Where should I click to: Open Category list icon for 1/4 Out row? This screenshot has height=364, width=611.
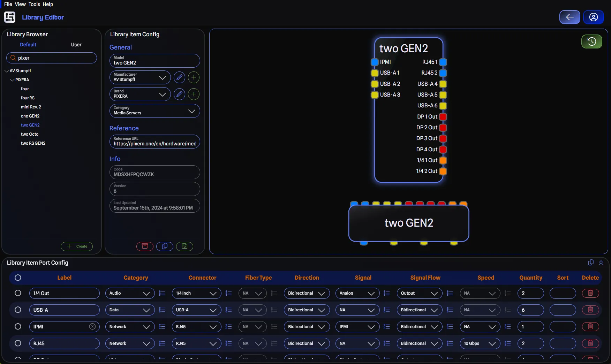(162, 293)
